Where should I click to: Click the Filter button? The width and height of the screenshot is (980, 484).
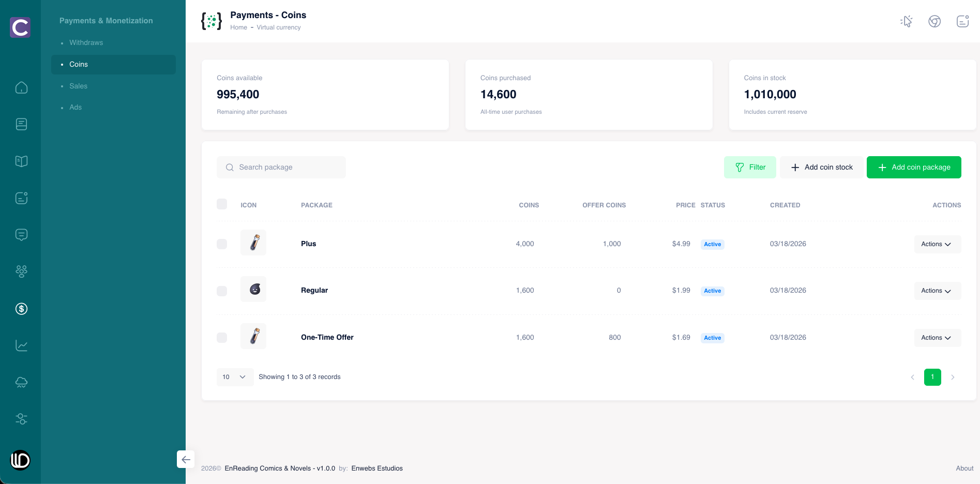750,167
